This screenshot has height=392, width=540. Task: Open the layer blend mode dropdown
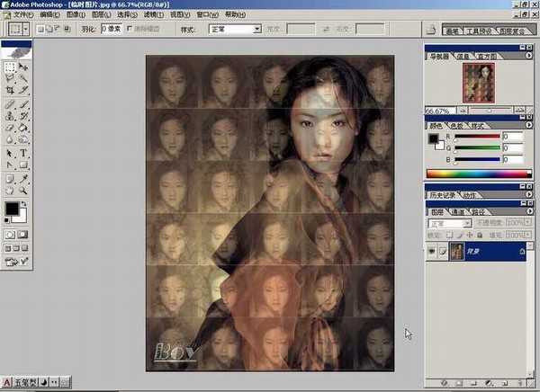tap(449, 222)
